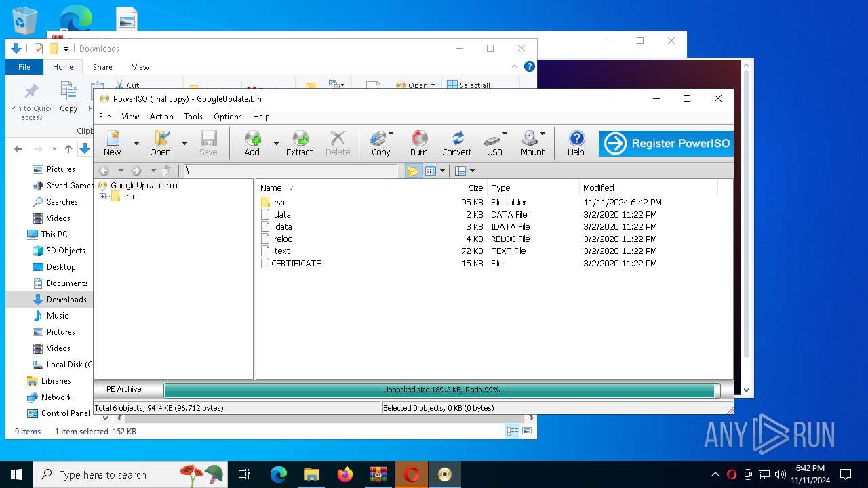Click the Convert toolbar icon

[457, 144]
